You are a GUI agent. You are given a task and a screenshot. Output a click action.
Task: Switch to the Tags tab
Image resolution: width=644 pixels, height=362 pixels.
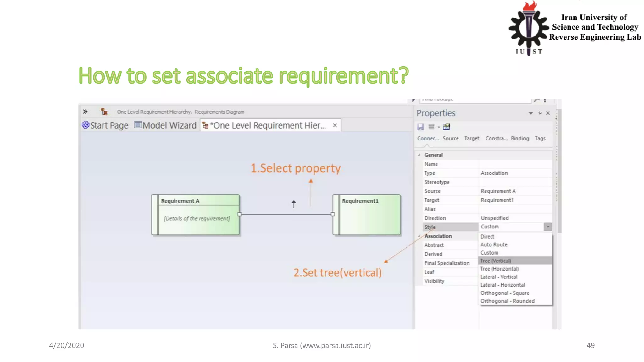[540, 139]
